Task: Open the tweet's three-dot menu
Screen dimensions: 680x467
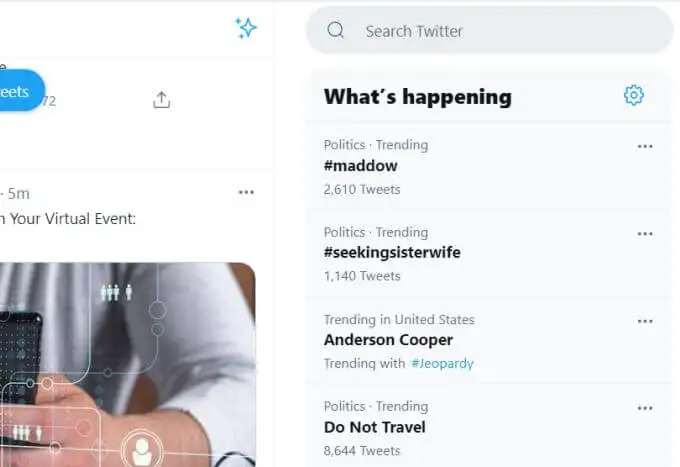Action: click(246, 192)
